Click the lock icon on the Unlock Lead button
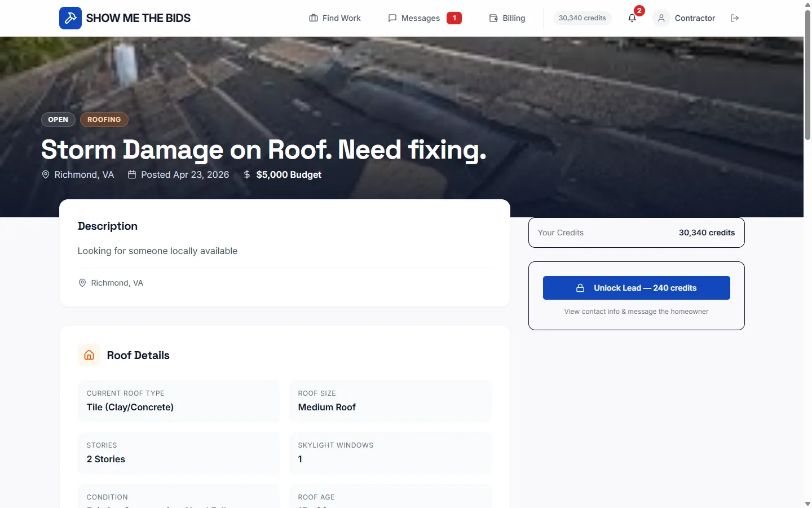The height and width of the screenshot is (508, 812). pos(580,288)
